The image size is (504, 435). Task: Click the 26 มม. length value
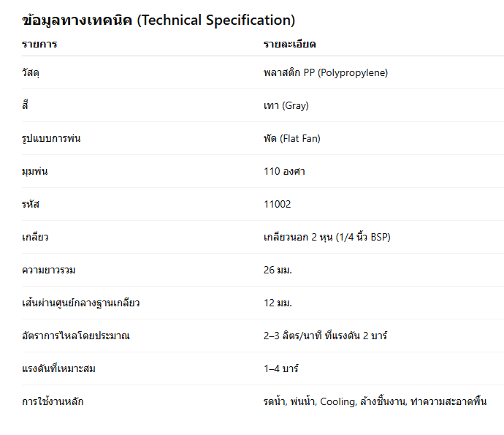point(278,271)
